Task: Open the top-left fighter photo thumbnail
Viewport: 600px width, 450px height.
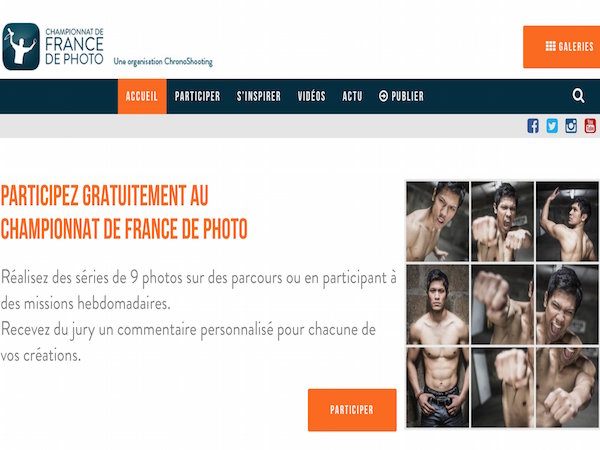Action: 437,222
